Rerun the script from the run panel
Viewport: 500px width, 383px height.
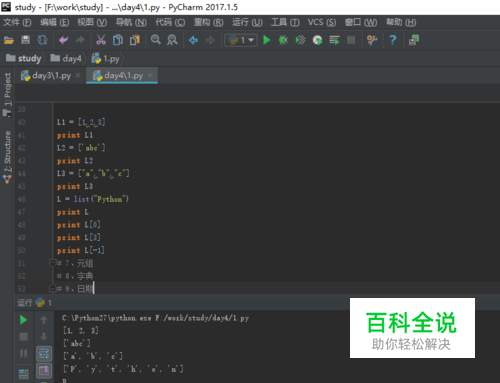23,320
